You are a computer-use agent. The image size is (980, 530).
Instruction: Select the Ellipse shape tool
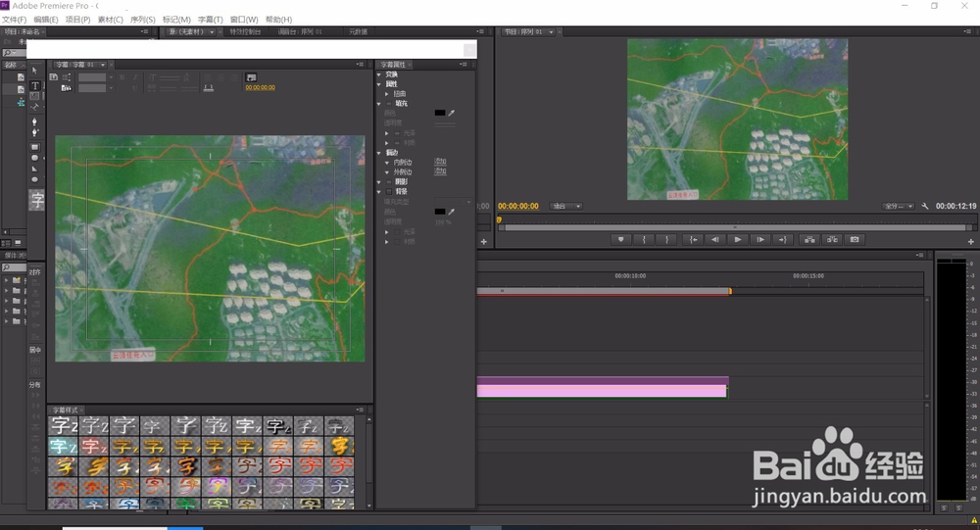(35, 179)
